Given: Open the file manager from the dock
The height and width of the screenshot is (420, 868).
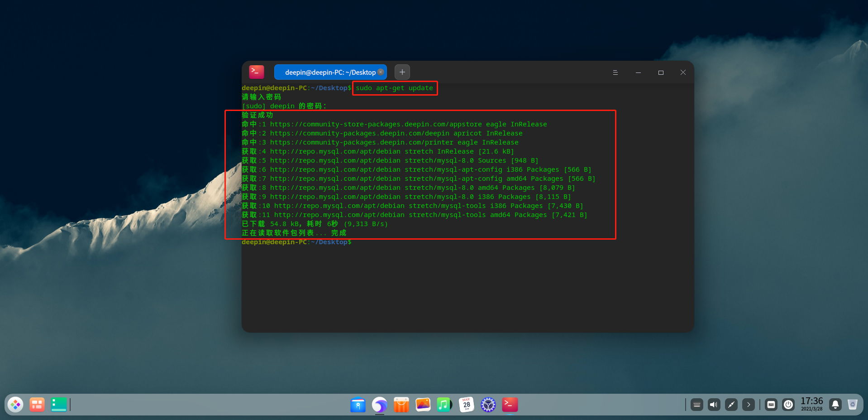Looking at the screenshot, I should pyautogui.click(x=358, y=405).
